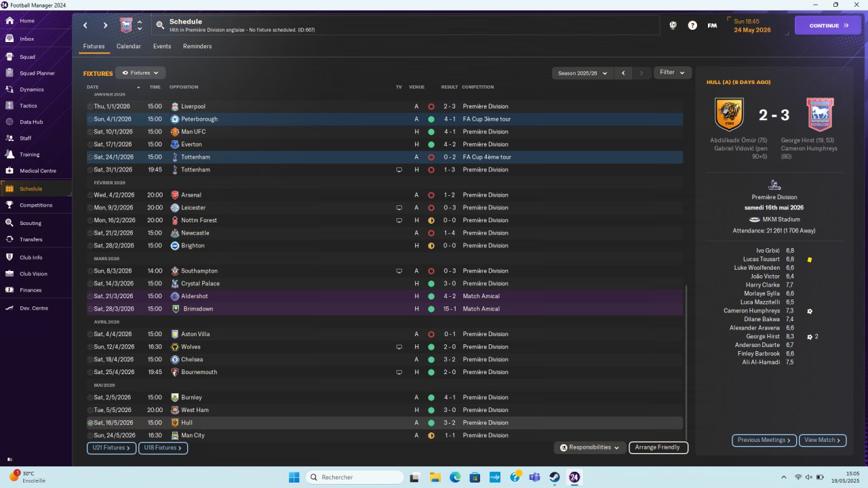Open the Transfers screen
Viewport: 868px width, 488px height.
[x=31, y=239]
